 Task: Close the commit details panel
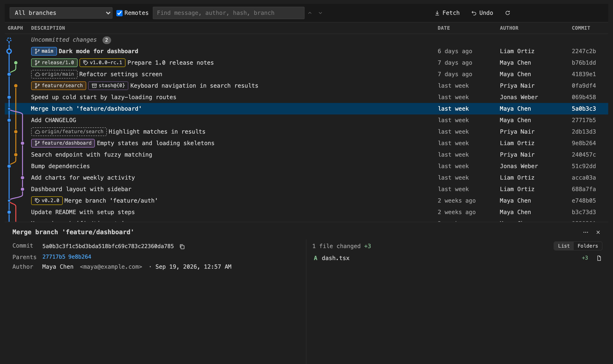click(598, 232)
